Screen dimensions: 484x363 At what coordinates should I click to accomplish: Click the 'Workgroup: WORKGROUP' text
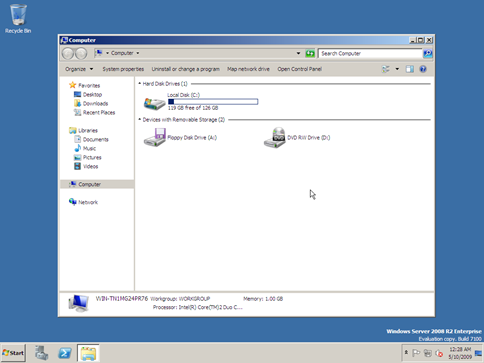(180, 299)
